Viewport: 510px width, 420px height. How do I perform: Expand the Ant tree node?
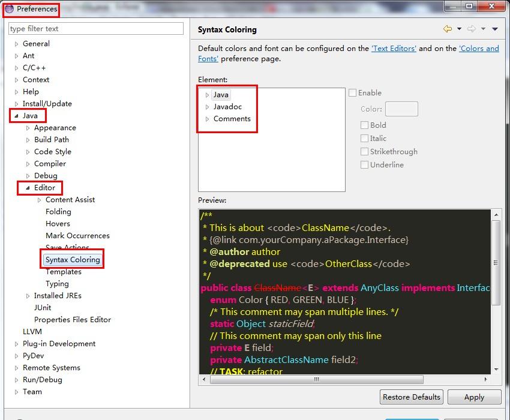click(16, 56)
